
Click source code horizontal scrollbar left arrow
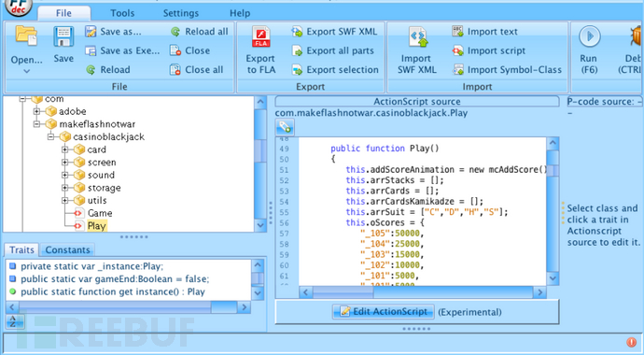[x=305, y=292]
